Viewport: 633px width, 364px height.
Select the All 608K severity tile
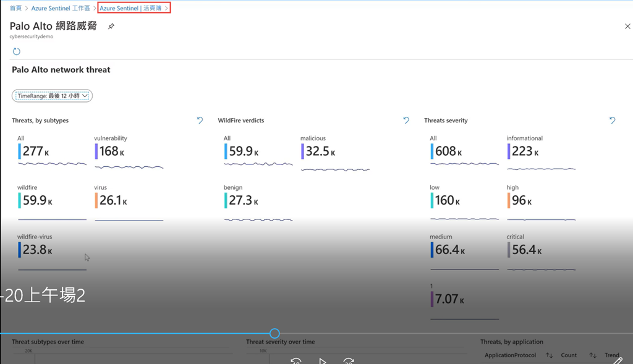[465, 151]
